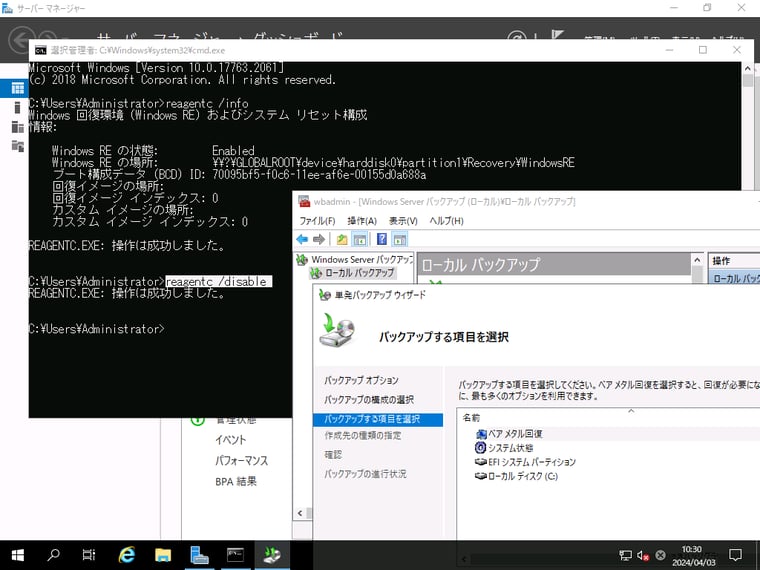Open 操作(A) menu in wbadmin
This screenshot has width=760, height=570.
(362, 221)
